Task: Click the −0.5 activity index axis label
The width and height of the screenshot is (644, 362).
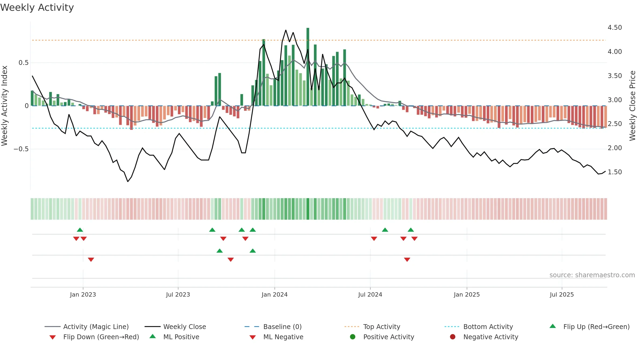Action: point(21,149)
